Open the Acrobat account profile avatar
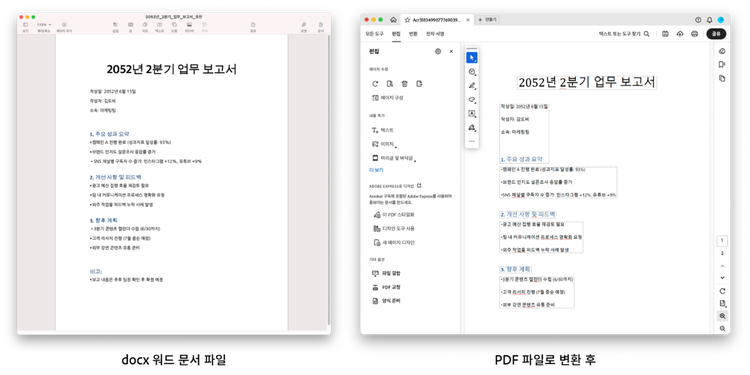 [721, 20]
